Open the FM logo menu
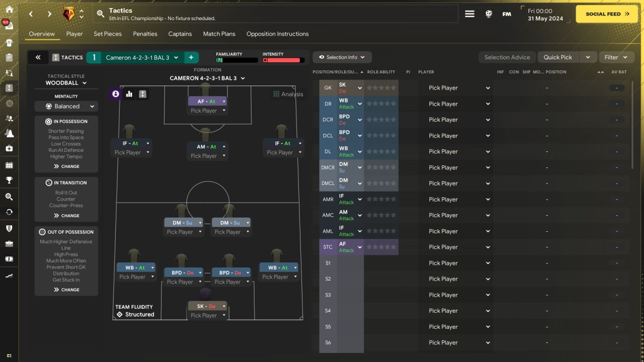Image resolution: width=644 pixels, height=362 pixels. tap(507, 14)
